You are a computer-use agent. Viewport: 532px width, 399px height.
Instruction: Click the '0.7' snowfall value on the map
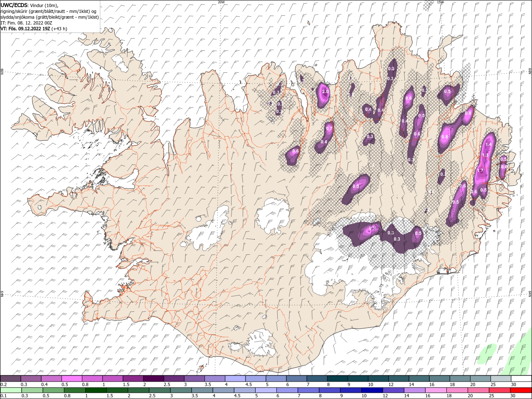click(x=329, y=128)
